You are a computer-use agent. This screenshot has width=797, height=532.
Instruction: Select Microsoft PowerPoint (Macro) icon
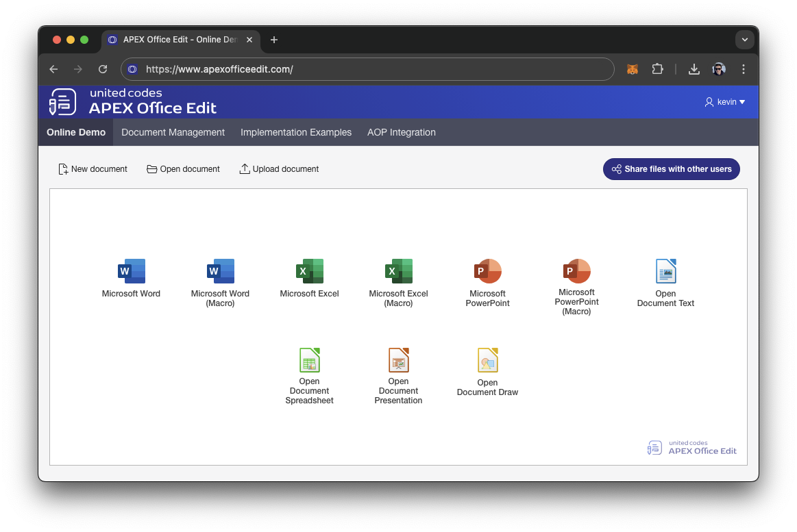[x=576, y=271]
